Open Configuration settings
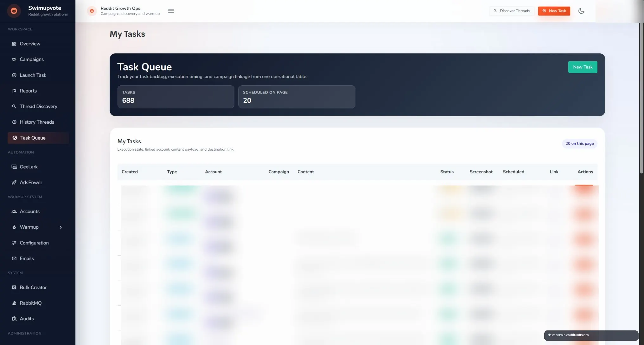The height and width of the screenshot is (345, 644). coord(38,243)
